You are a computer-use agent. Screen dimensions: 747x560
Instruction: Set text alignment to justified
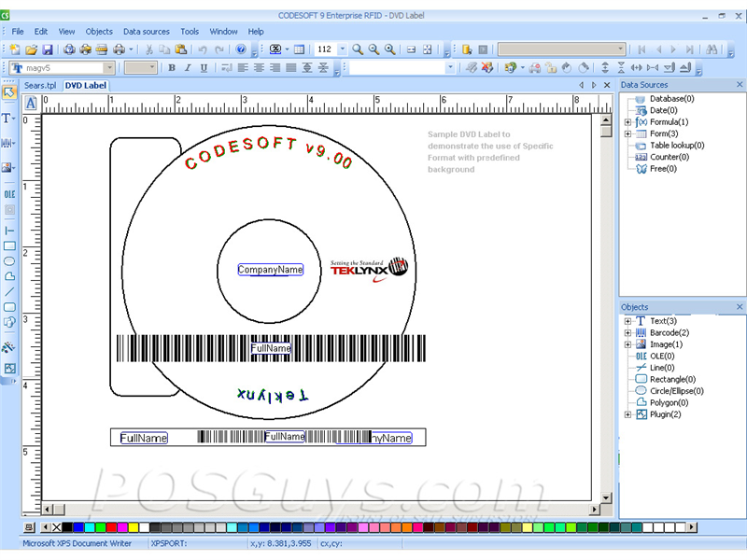[x=291, y=68]
